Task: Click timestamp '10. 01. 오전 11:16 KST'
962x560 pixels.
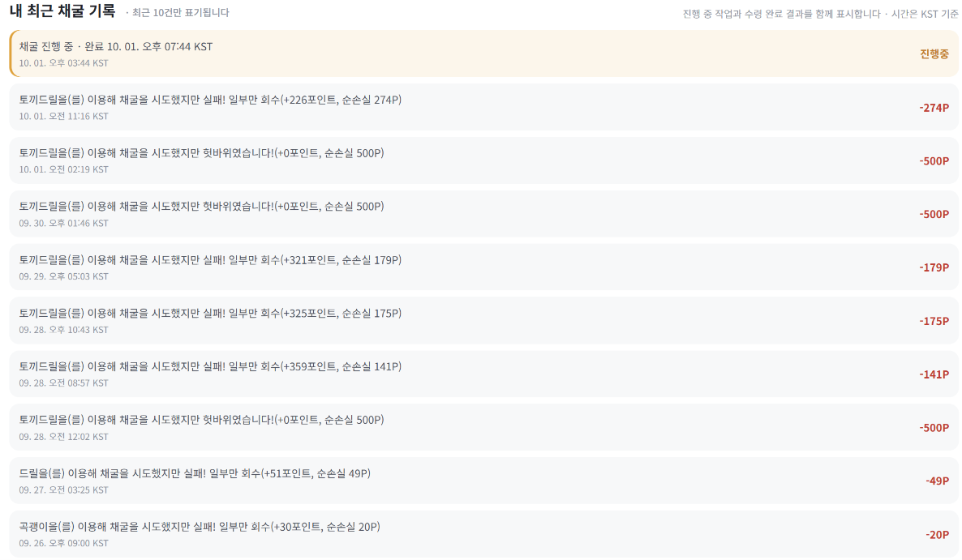Action: coord(64,117)
